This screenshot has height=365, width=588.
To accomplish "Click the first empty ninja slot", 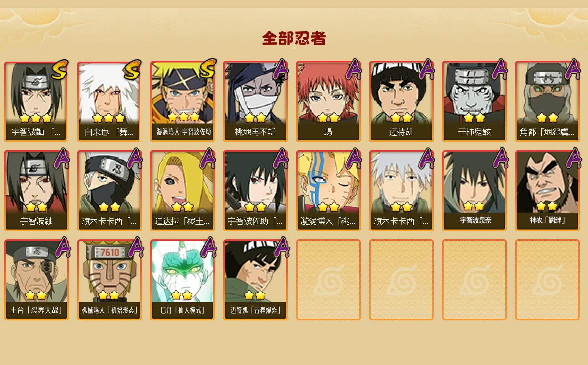I will pos(328,280).
